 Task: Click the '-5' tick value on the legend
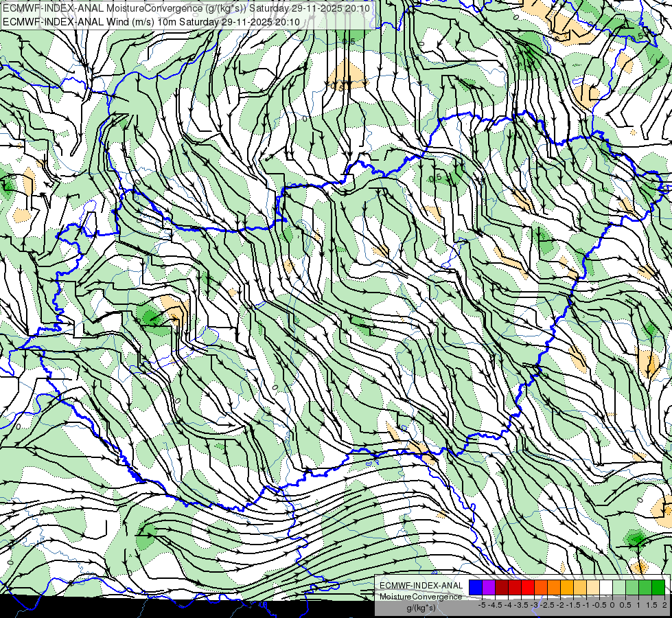(x=482, y=605)
